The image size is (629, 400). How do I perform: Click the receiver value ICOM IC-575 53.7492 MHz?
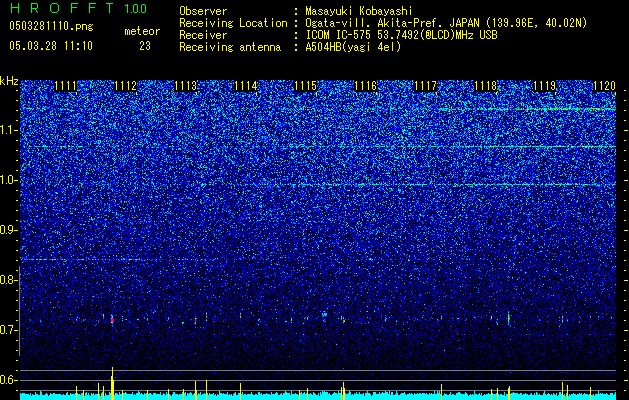[x=401, y=35]
